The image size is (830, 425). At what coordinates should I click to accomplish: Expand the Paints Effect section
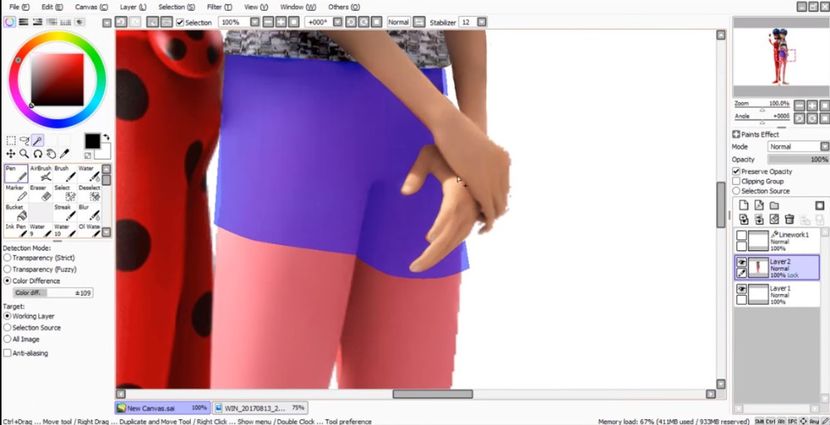[x=736, y=134]
